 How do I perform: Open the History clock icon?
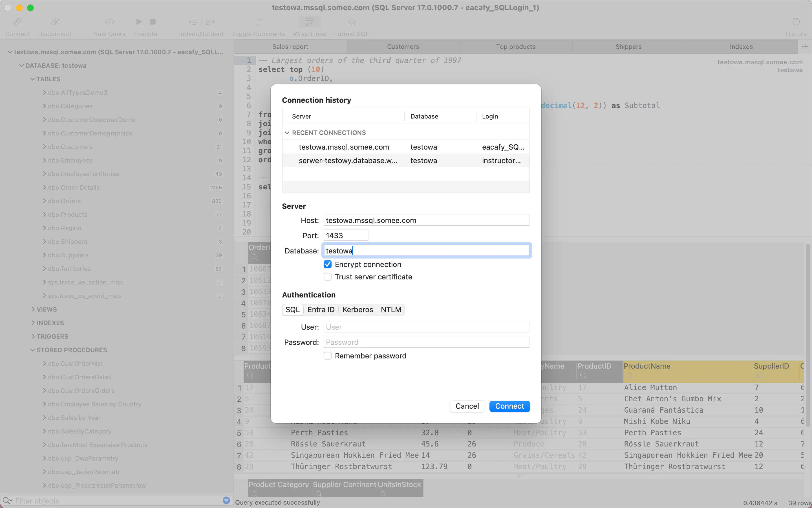point(796,22)
